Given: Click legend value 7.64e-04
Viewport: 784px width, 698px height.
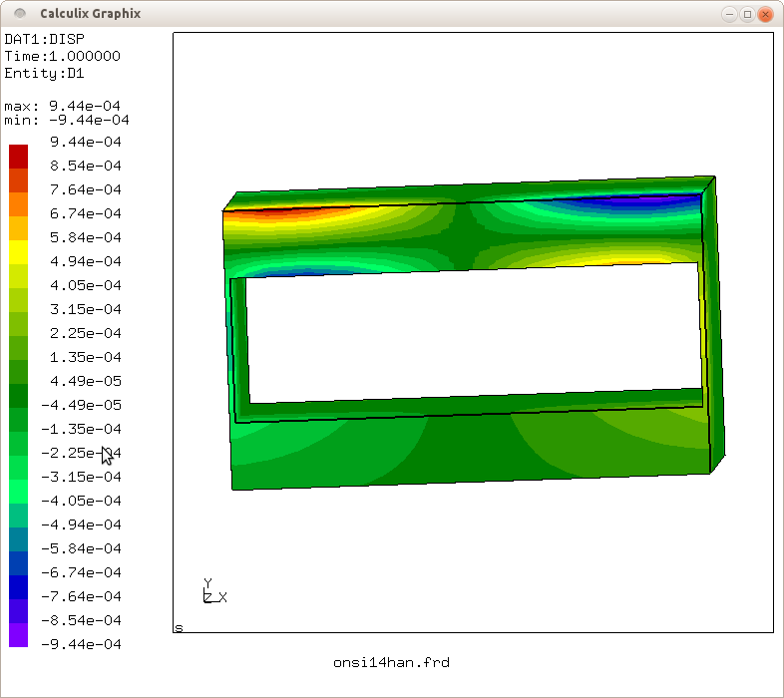Looking at the screenshot, I should (x=86, y=189).
